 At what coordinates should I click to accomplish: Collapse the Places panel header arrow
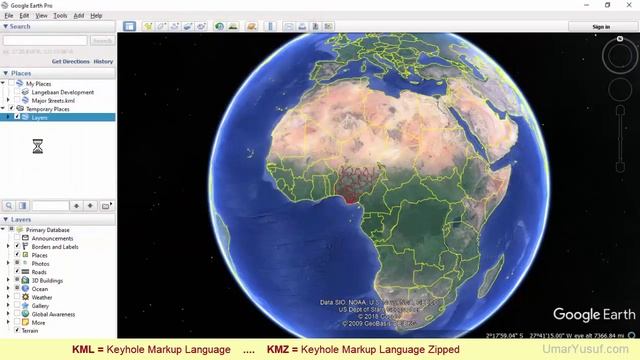(5, 73)
